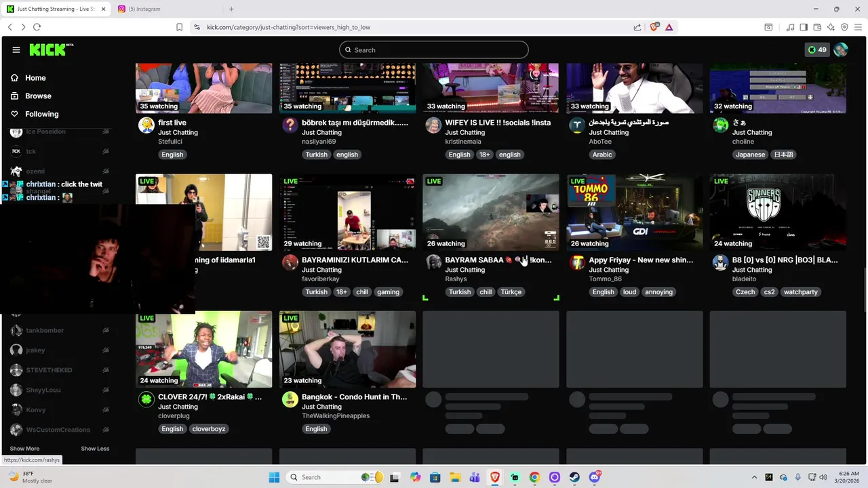Select annoying tag under Tommo_86
The image size is (868, 488).
click(x=658, y=292)
